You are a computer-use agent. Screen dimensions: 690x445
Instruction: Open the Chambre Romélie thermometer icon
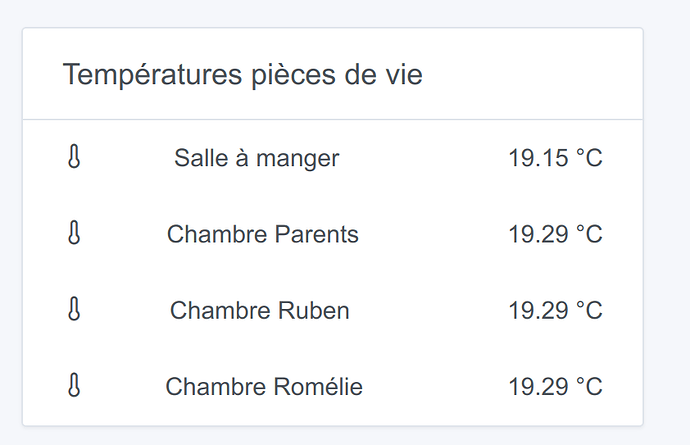[x=73, y=386]
